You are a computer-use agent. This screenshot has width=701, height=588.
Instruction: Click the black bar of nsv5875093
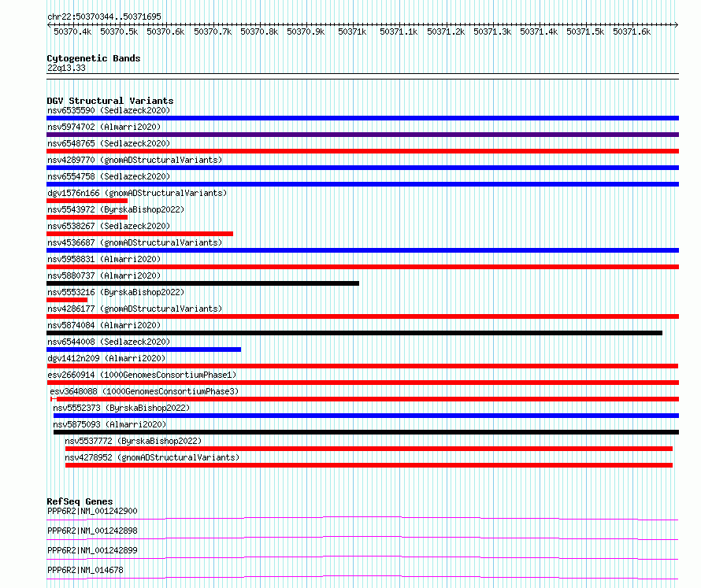coord(366,432)
